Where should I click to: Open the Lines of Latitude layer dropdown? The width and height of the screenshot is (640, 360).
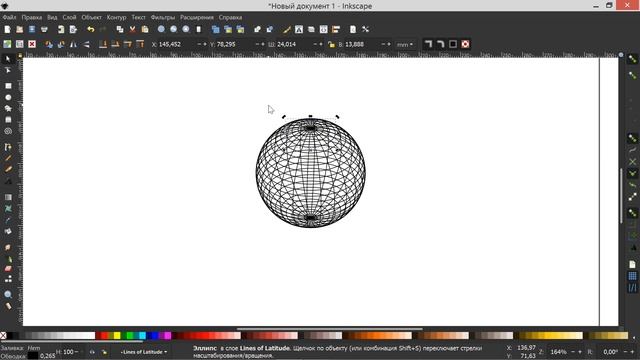[x=144, y=352]
